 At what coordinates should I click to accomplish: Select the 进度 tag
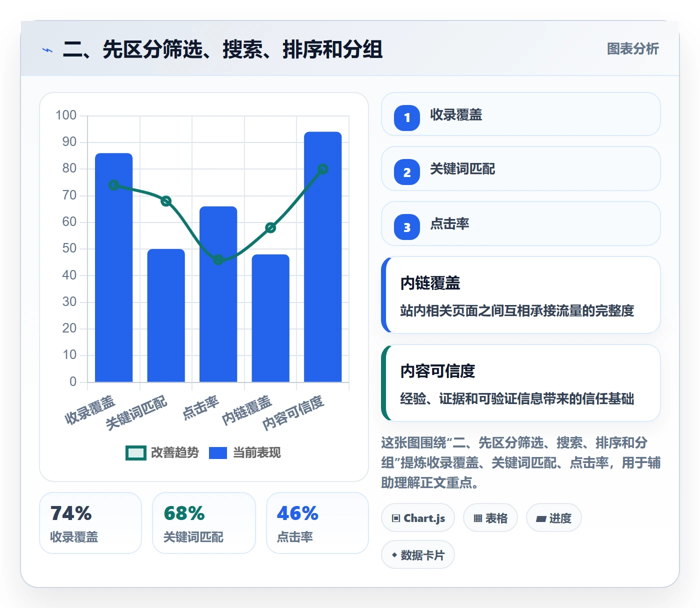click(554, 518)
